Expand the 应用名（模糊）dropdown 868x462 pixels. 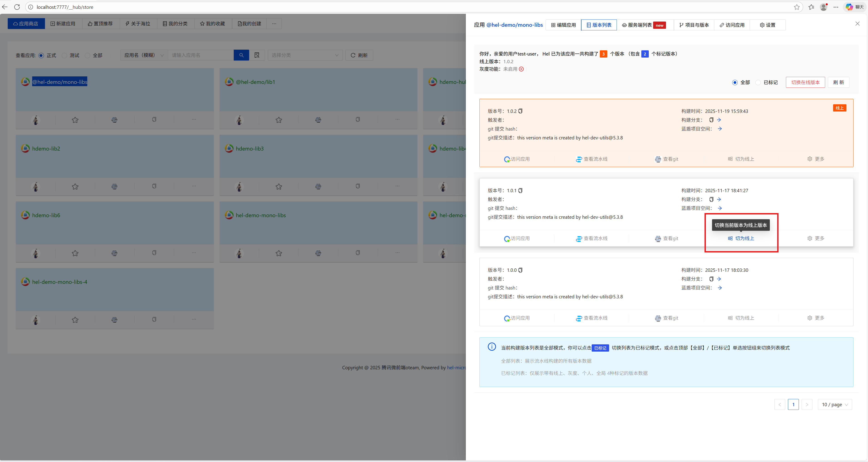click(144, 55)
